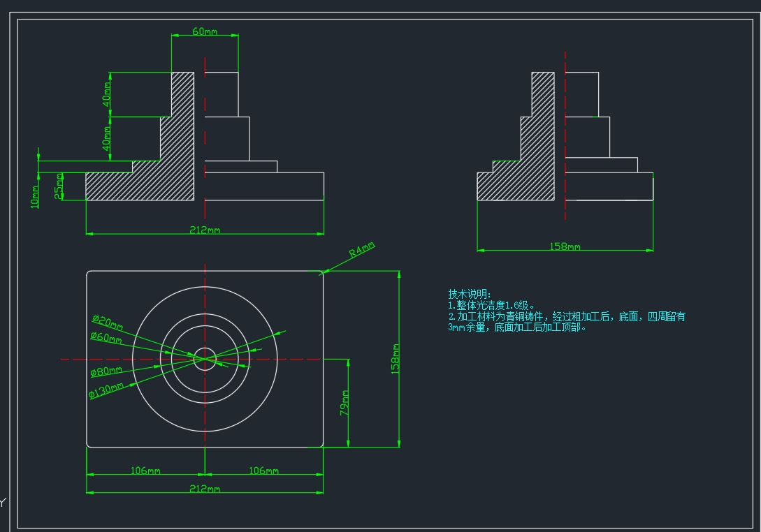761x532 pixels.
Task: Select note line 2.加工材料为青铜铸件
Action: point(566,316)
